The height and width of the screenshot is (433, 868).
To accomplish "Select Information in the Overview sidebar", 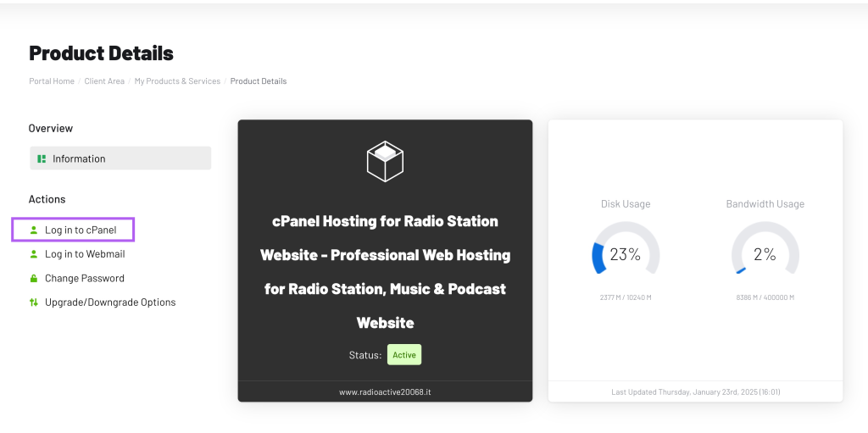I will 79,158.
